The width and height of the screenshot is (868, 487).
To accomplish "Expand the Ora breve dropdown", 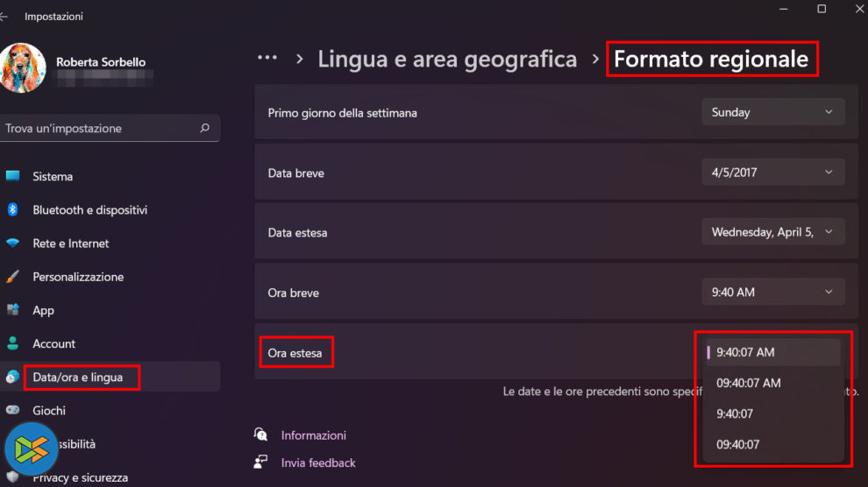I will [x=772, y=293].
